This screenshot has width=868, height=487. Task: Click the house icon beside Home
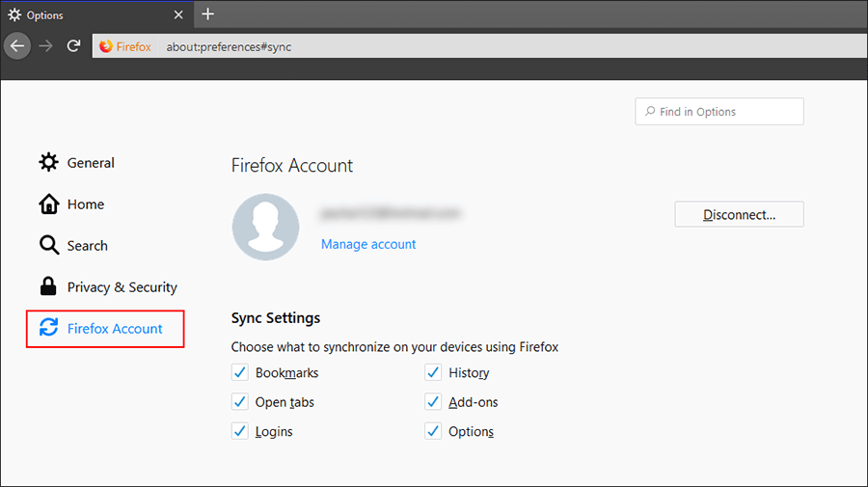click(48, 203)
